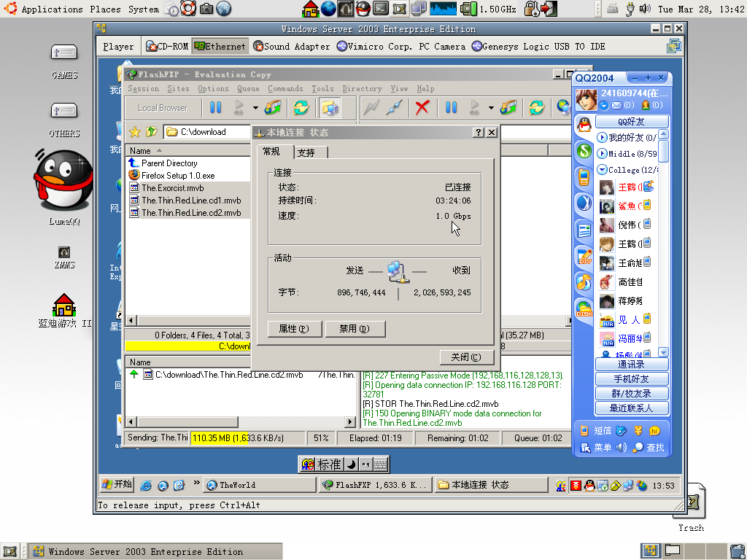Open the Tools menu in FlashFXP

coord(322,88)
